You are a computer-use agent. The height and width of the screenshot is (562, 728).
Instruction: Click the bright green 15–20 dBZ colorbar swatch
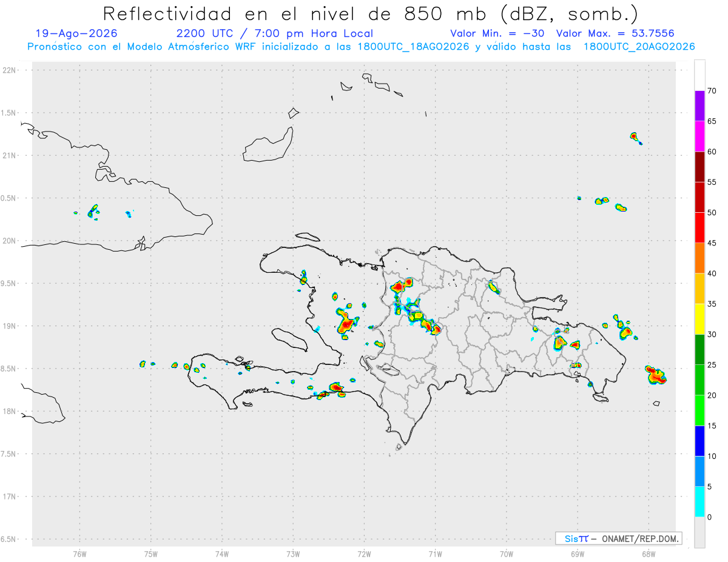[x=699, y=410]
